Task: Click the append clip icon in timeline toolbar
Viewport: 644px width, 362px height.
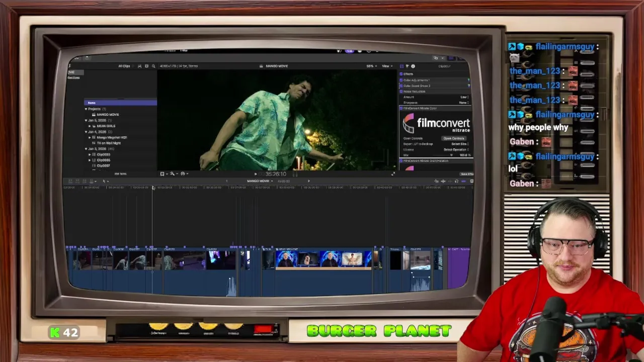Action: pos(85,181)
